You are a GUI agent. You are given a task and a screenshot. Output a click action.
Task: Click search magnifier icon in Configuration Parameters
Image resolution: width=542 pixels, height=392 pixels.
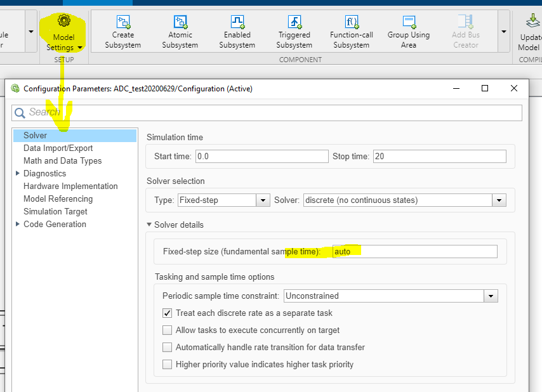tap(20, 113)
